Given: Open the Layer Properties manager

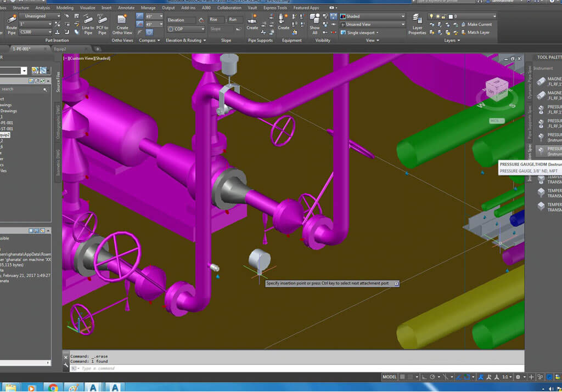Looking at the screenshot, I should click(417, 24).
